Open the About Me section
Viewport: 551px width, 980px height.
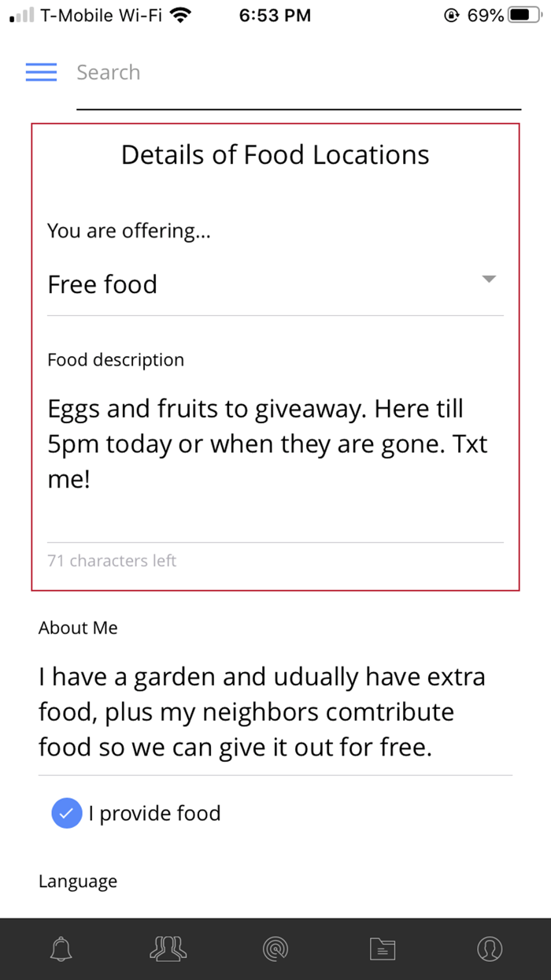pos(78,628)
